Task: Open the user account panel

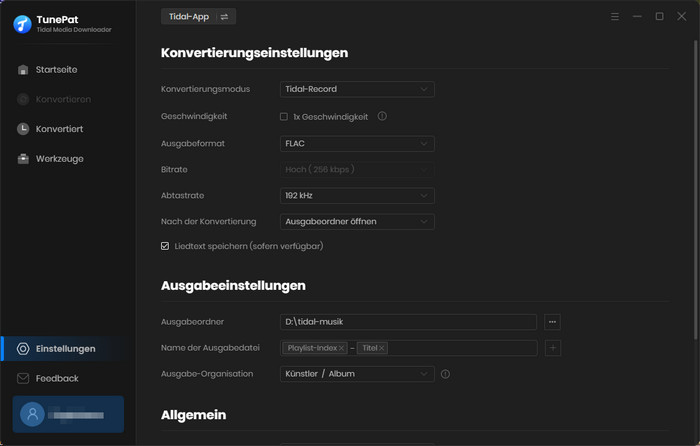Action: click(68, 414)
